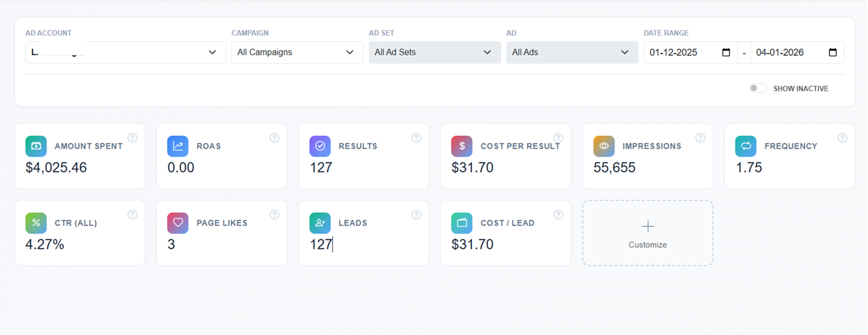Viewport: 868px width, 335px height.
Task: Open the start date calendar picker
Action: tap(726, 52)
